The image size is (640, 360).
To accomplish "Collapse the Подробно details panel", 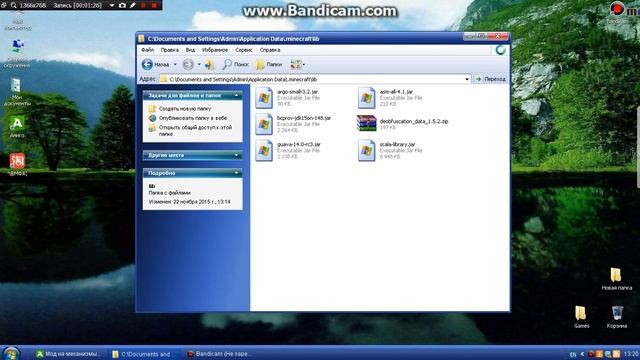I will (236, 173).
